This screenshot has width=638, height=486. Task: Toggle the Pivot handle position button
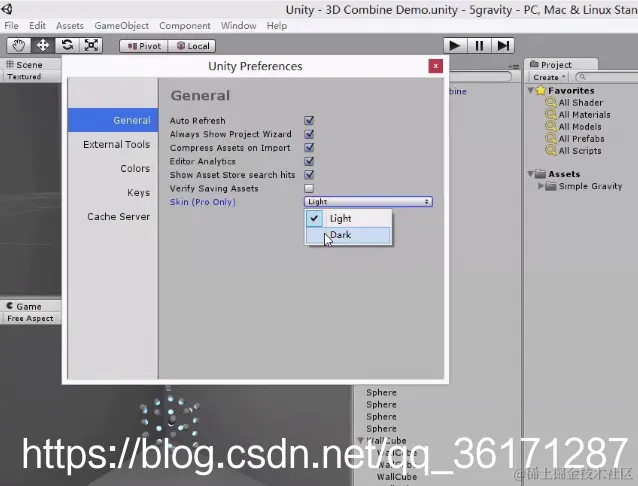click(x=144, y=46)
